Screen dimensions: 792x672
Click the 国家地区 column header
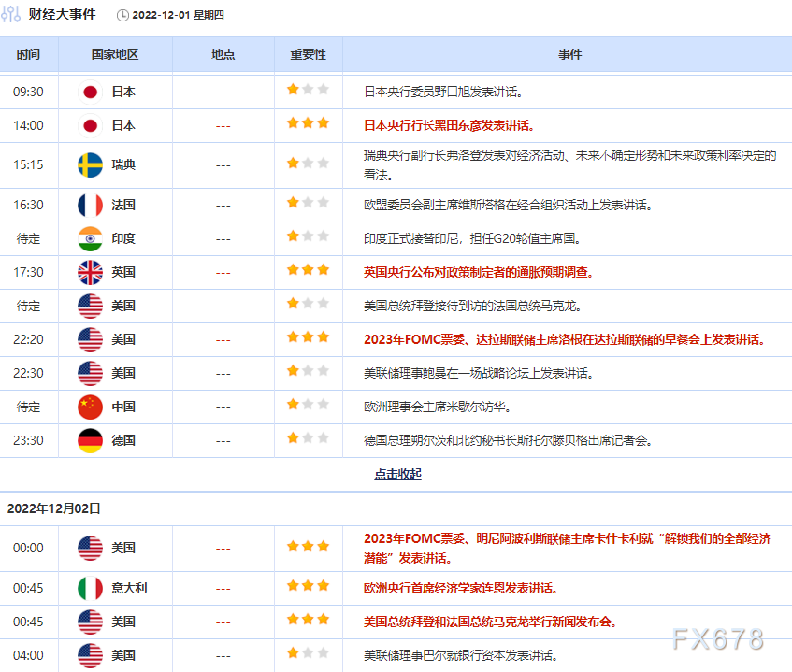click(x=115, y=54)
